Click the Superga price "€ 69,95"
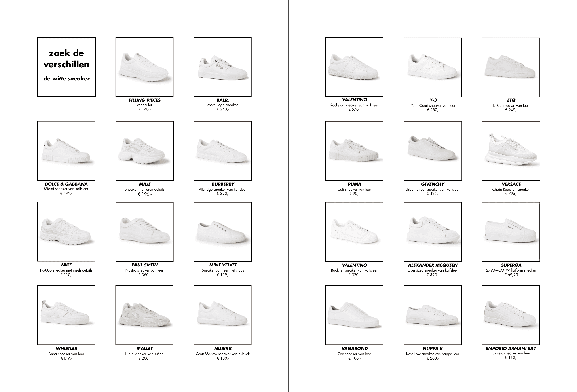 (x=511, y=275)
